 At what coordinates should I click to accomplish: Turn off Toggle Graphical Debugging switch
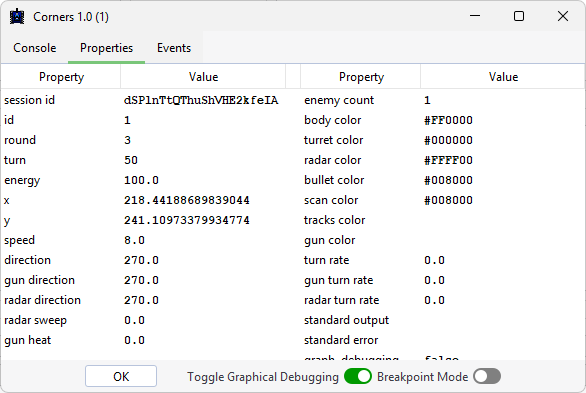(358, 376)
